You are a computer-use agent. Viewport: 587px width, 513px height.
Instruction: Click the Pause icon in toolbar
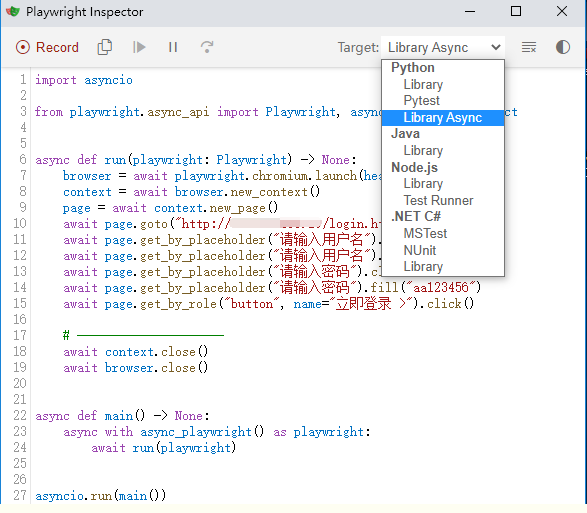pos(173,47)
